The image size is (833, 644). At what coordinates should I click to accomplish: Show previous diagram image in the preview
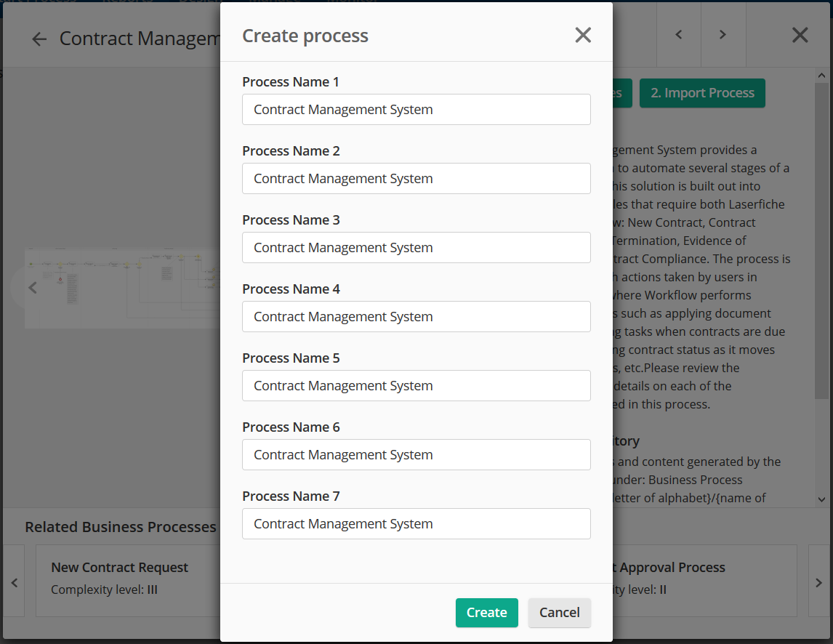33,287
